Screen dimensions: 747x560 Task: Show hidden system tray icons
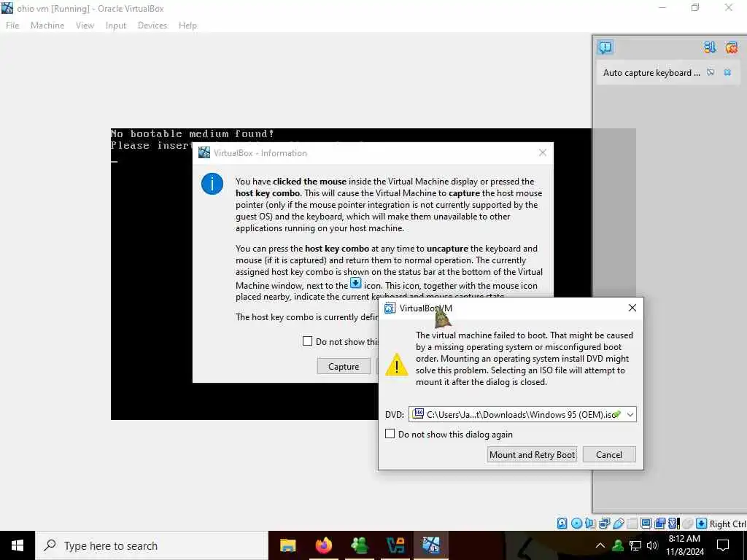point(600,545)
